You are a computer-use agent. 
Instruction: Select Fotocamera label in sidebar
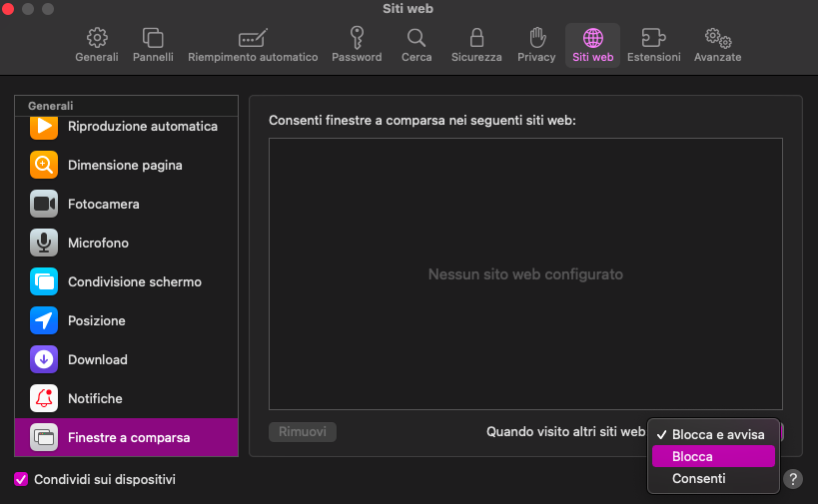pyautogui.click(x=103, y=204)
